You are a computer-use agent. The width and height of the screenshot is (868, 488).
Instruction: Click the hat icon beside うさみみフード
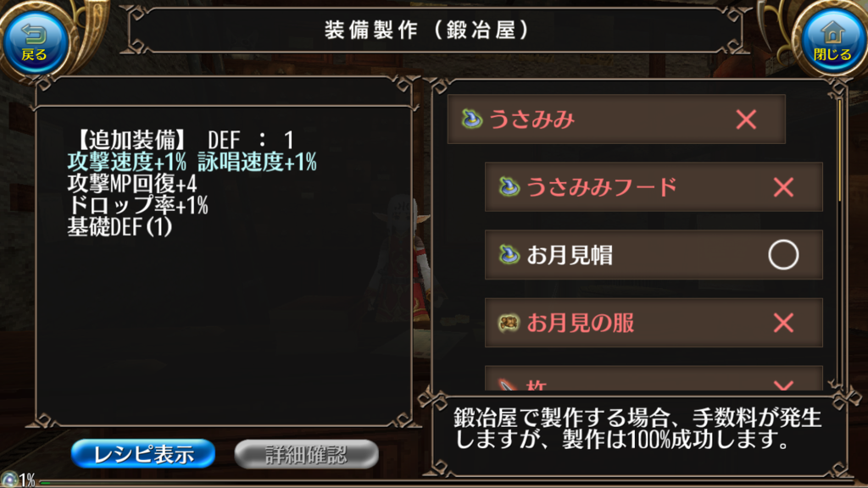click(x=509, y=186)
